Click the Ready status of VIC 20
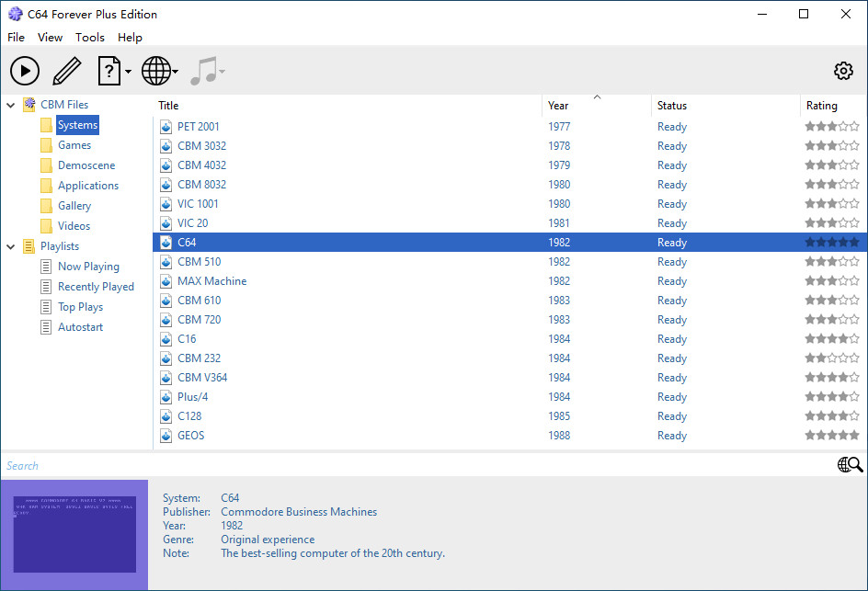 pos(672,223)
